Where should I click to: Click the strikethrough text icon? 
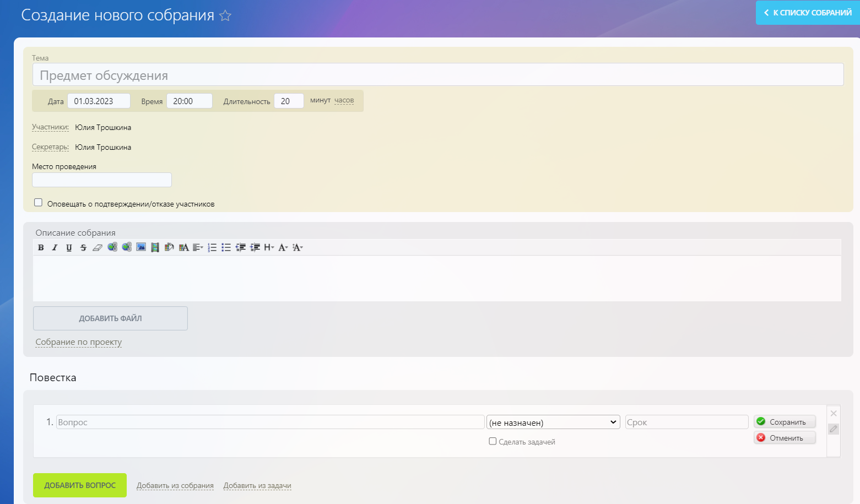coord(83,248)
